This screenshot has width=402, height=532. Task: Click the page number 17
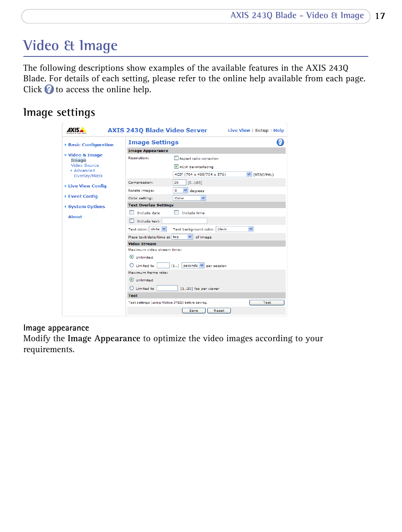pos(380,16)
